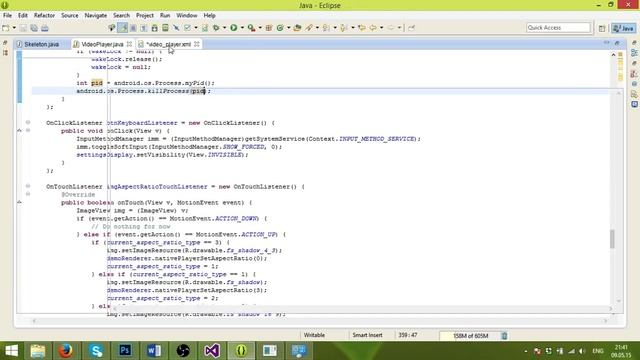The height and width of the screenshot is (360, 640).
Task: Open the Refactor menu
Action: tap(44, 15)
